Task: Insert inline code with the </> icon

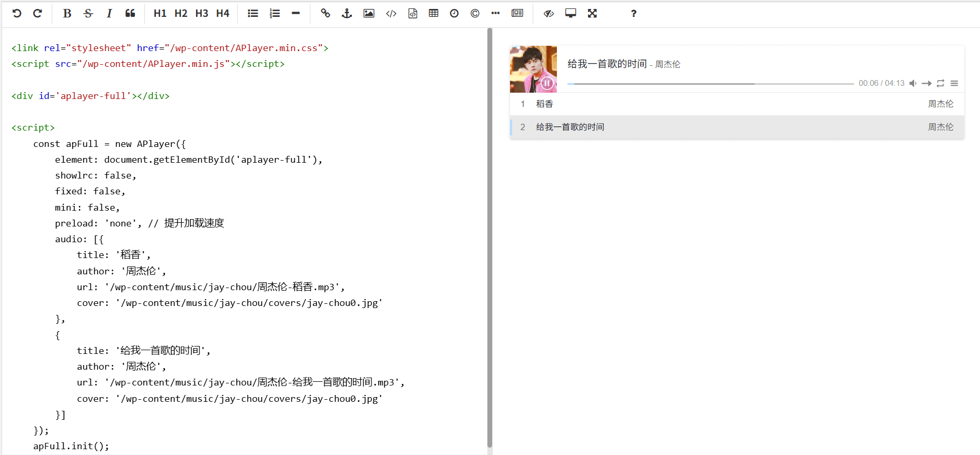Action: tap(391, 14)
